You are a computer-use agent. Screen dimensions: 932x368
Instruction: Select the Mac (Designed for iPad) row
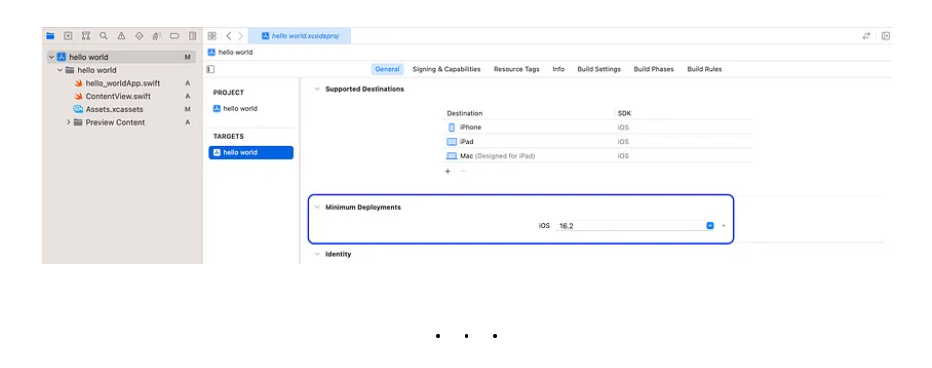[x=599, y=156]
